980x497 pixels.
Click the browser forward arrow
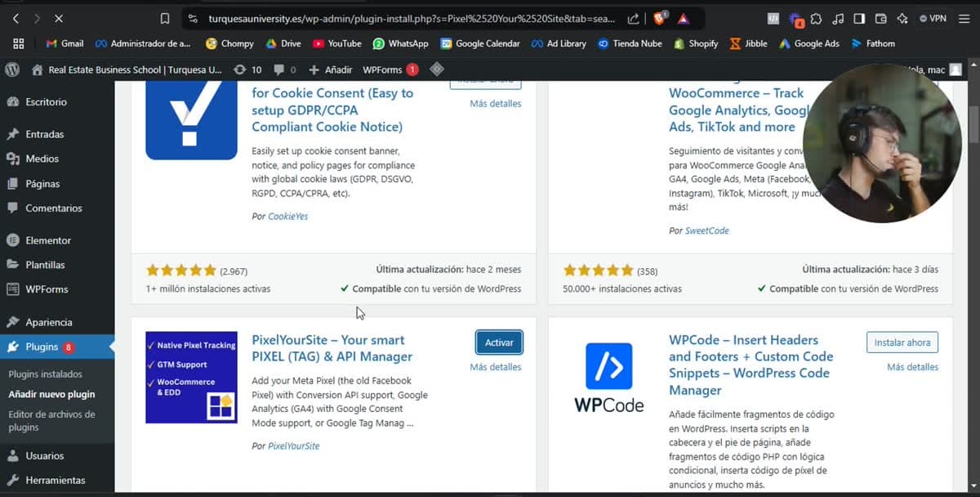[37, 18]
